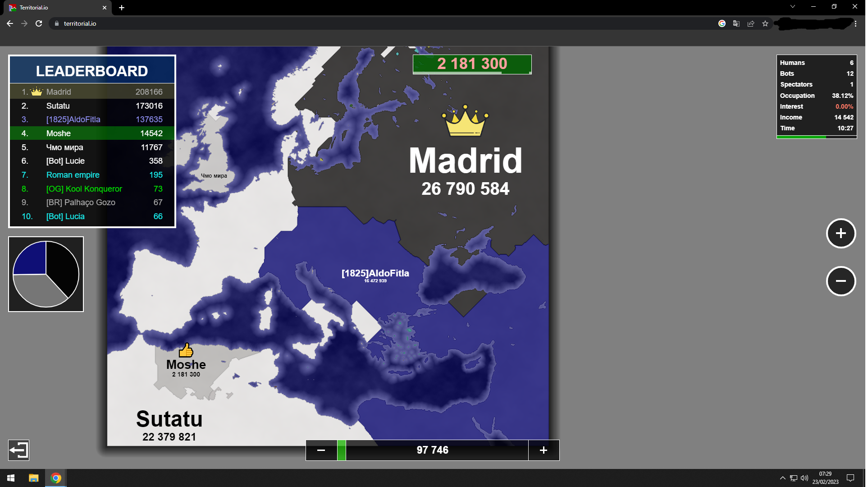Open a new browser tab
This screenshot has width=868, height=487.
point(122,8)
